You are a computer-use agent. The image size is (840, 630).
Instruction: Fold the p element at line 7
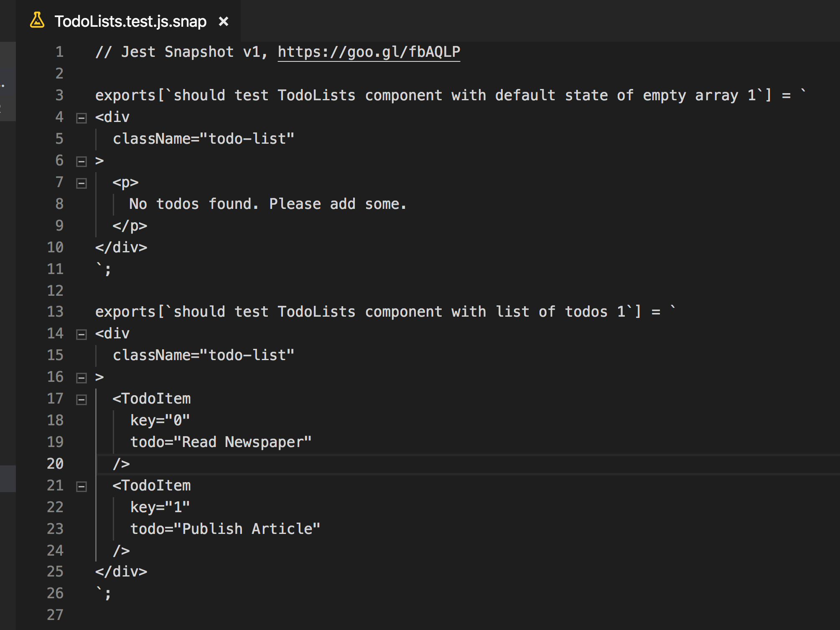[x=81, y=183]
